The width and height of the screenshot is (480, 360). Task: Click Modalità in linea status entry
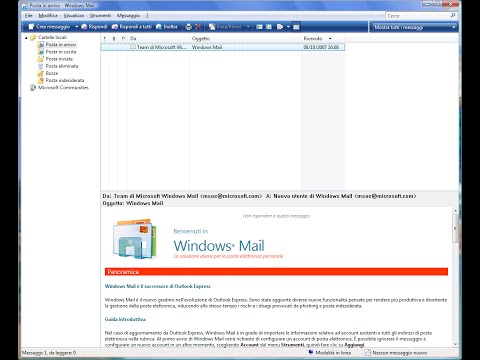(x=330, y=353)
